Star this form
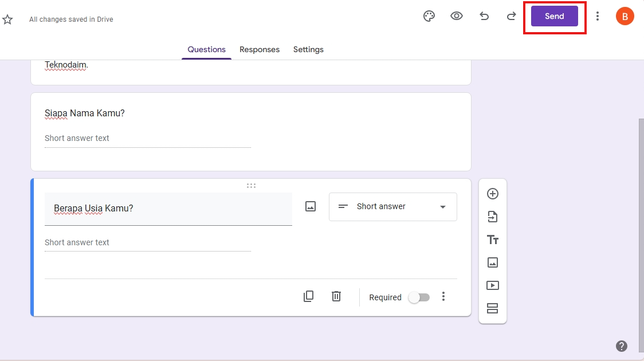 pos(7,19)
